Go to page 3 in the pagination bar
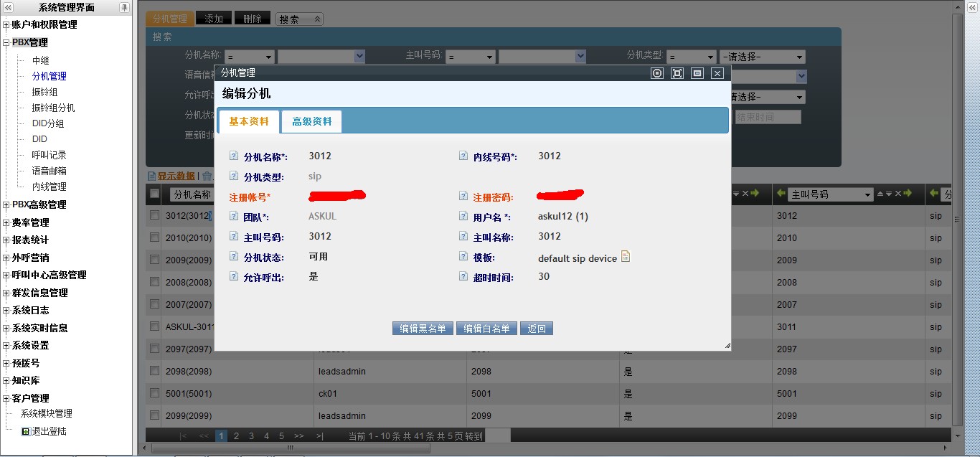This screenshot has height=457, width=980. pyautogui.click(x=251, y=435)
